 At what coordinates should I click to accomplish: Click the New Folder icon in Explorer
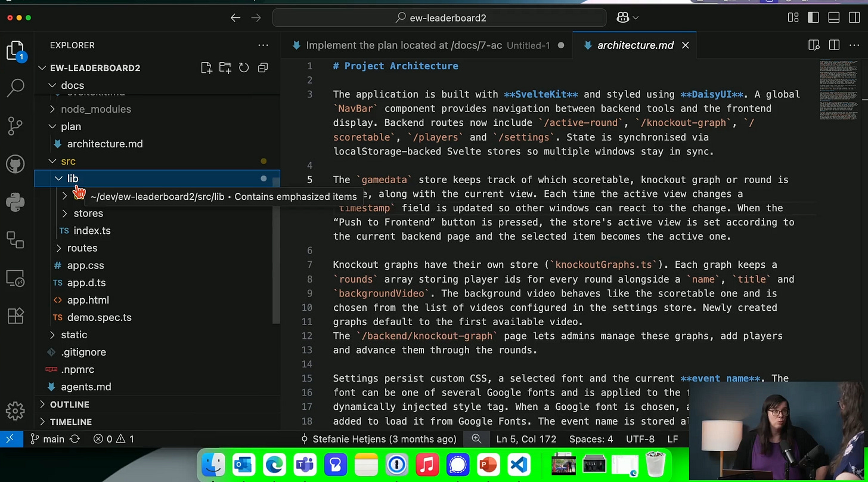(x=225, y=68)
